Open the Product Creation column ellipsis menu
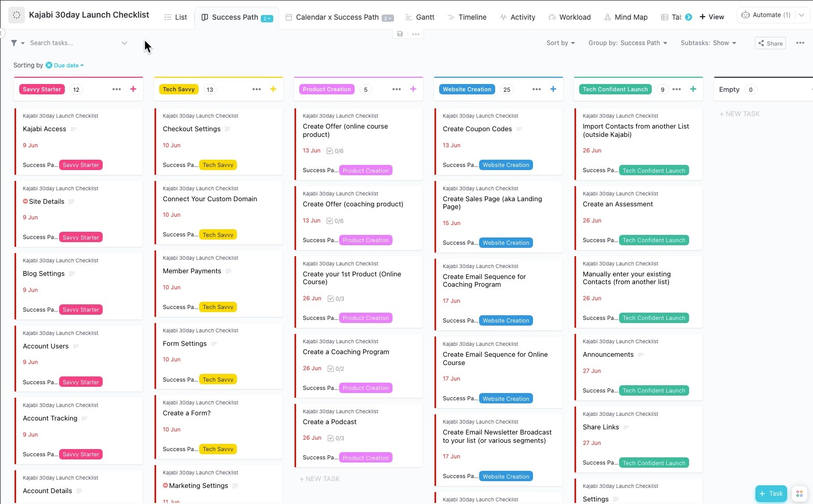 point(397,89)
